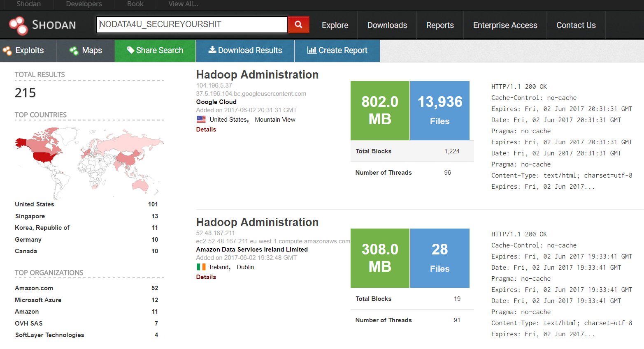Go to Enterprise Access
Image resolution: width=644 pixels, height=349 pixels.
(x=505, y=25)
